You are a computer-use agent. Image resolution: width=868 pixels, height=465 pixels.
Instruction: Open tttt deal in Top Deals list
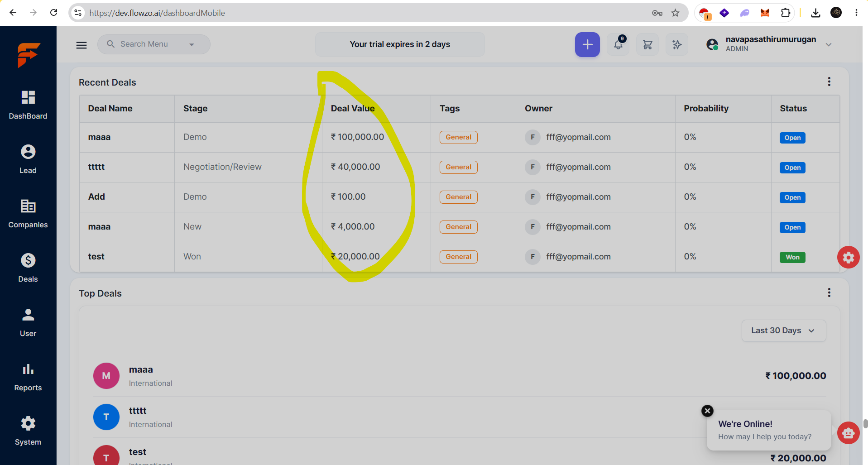(459, 417)
